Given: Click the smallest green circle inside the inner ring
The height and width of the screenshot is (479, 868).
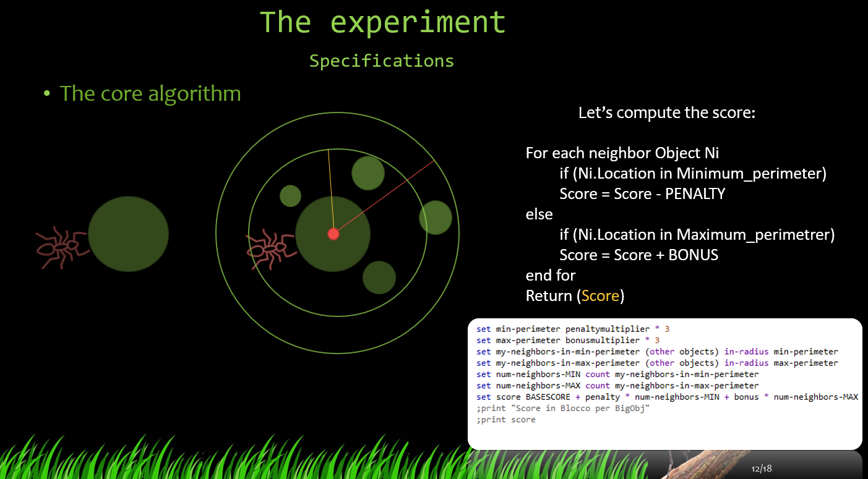Looking at the screenshot, I should coord(290,196).
